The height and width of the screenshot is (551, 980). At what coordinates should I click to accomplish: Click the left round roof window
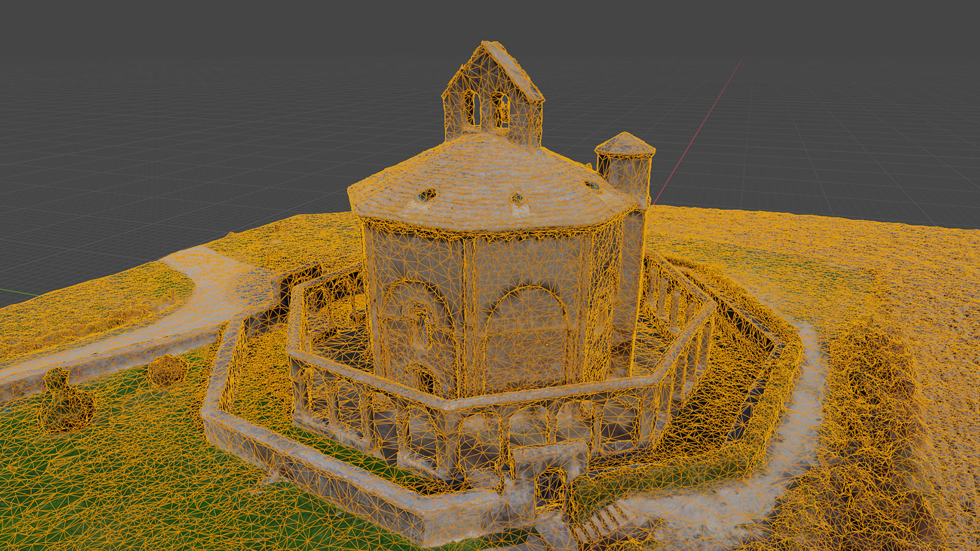pos(427,195)
